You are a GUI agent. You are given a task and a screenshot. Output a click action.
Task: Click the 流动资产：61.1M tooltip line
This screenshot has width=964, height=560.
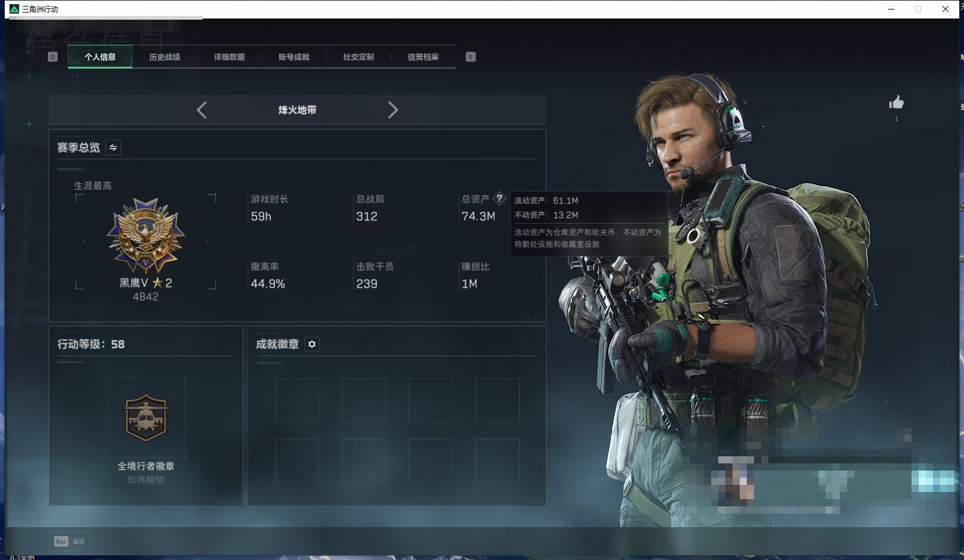pyautogui.click(x=546, y=200)
